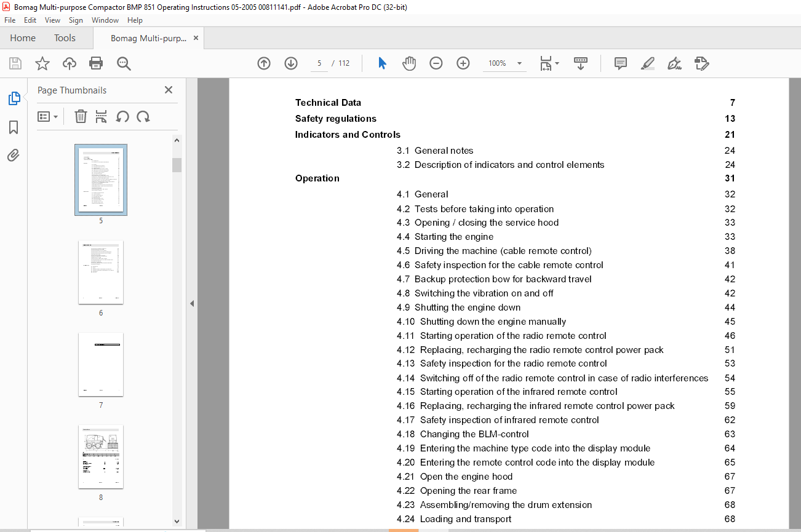Viewport: 801px width, 532px height.
Task: Close the Page Thumbnails panel
Action: point(169,90)
